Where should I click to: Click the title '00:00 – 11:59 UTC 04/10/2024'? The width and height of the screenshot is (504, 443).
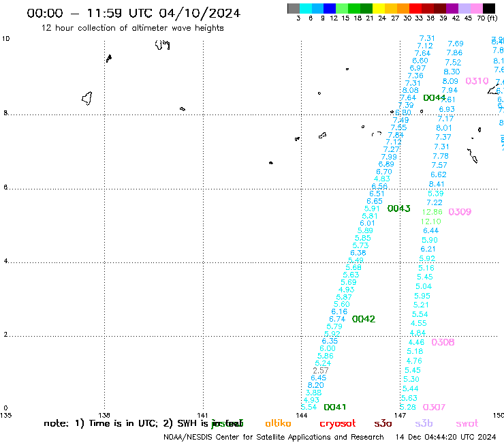(x=133, y=13)
